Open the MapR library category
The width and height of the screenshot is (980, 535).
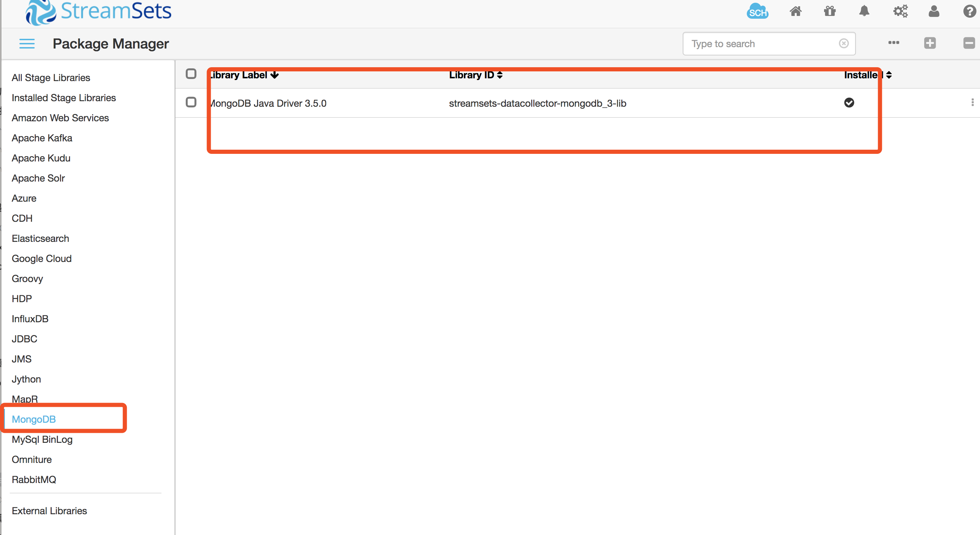[x=25, y=399]
